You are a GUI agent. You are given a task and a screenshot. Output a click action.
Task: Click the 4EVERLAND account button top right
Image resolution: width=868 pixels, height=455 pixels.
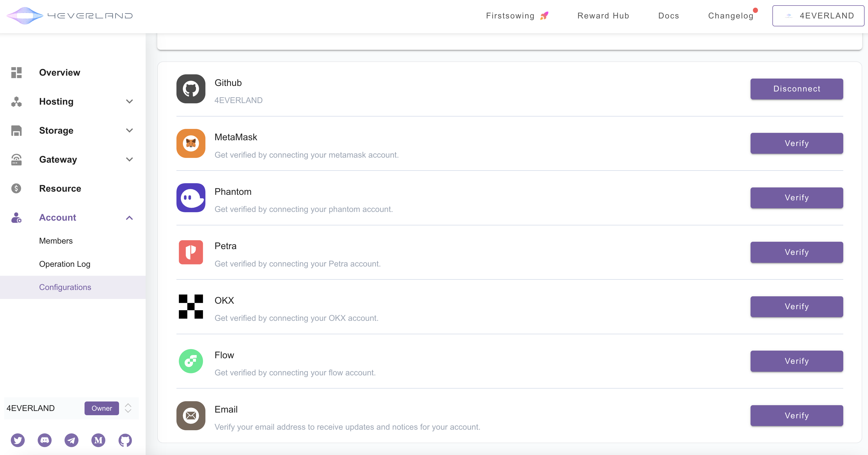818,16
